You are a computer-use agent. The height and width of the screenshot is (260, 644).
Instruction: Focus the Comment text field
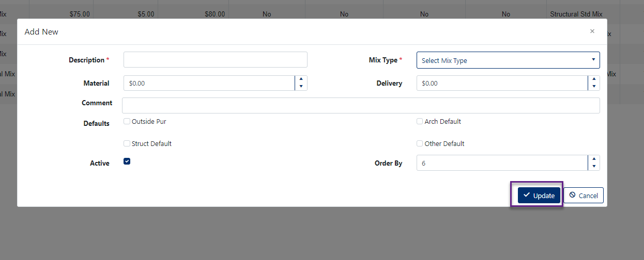tap(361, 105)
